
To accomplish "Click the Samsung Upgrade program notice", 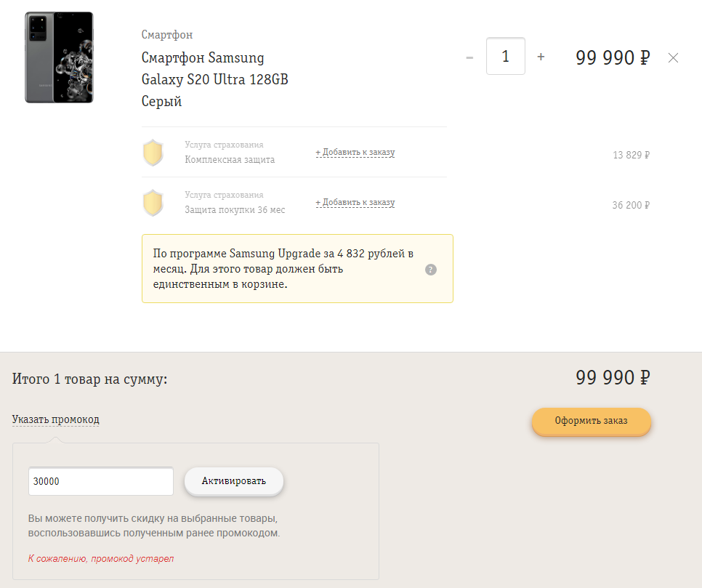I will pos(297,269).
